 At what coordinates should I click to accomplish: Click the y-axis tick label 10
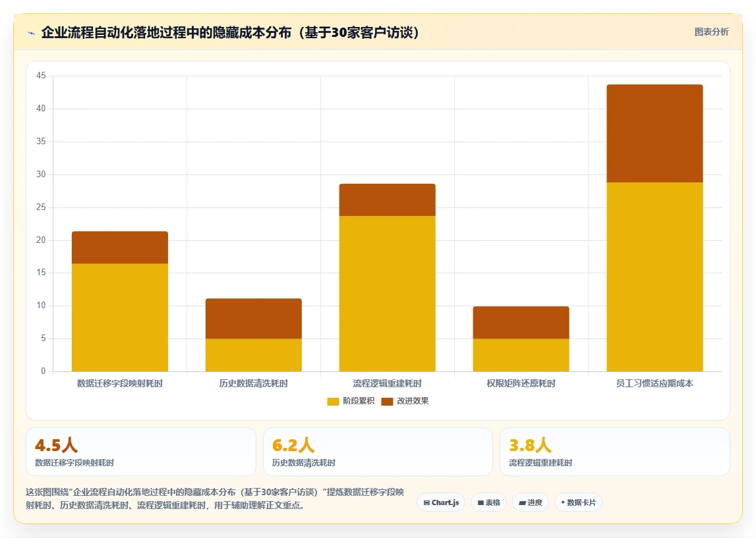click(41, 306)
